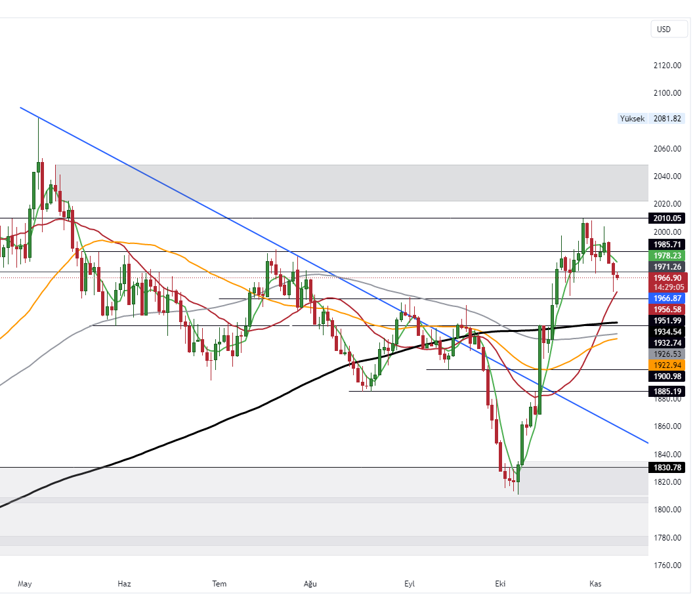Select the 1830.78 support price label
This screenshot has width=697, height=616.
pyautogui.click(x=667, y=468)
